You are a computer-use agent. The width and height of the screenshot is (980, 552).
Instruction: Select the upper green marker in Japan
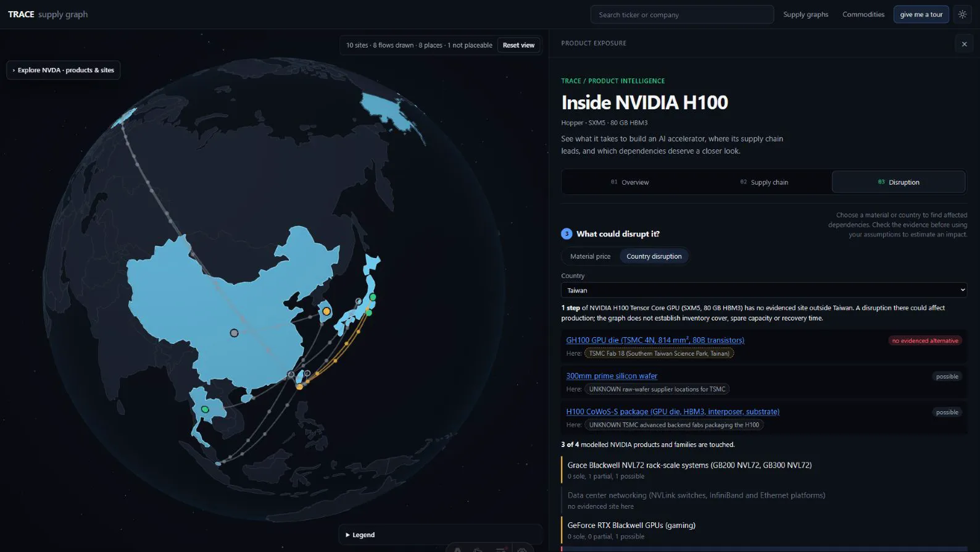(373, 298)
